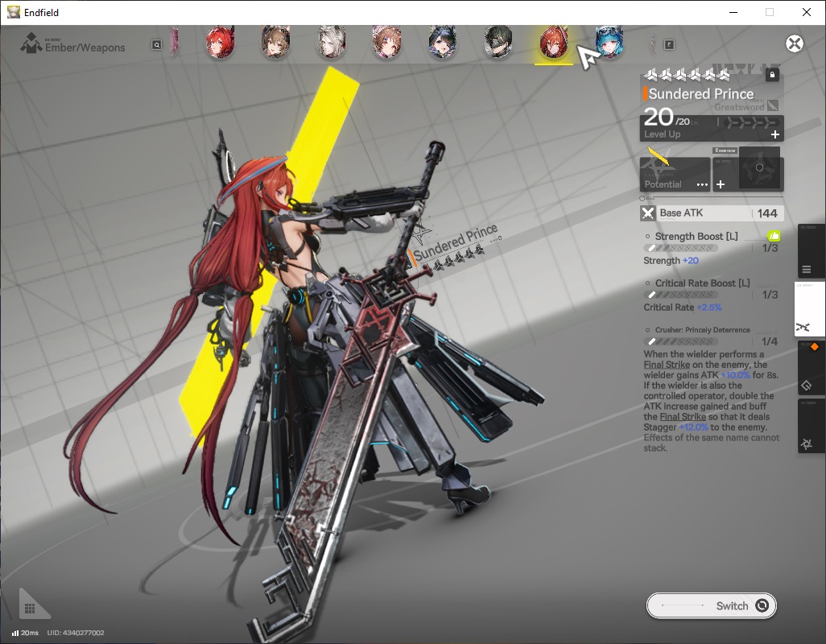Add an Essence with the plus icon
The height and width of the screenshot is (644, 826).
coord(721,184)
